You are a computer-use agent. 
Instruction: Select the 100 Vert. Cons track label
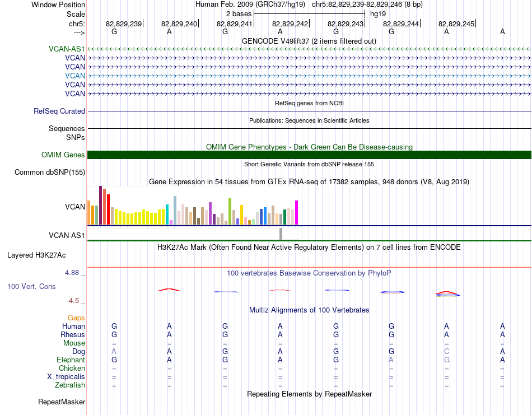[31, 286]
